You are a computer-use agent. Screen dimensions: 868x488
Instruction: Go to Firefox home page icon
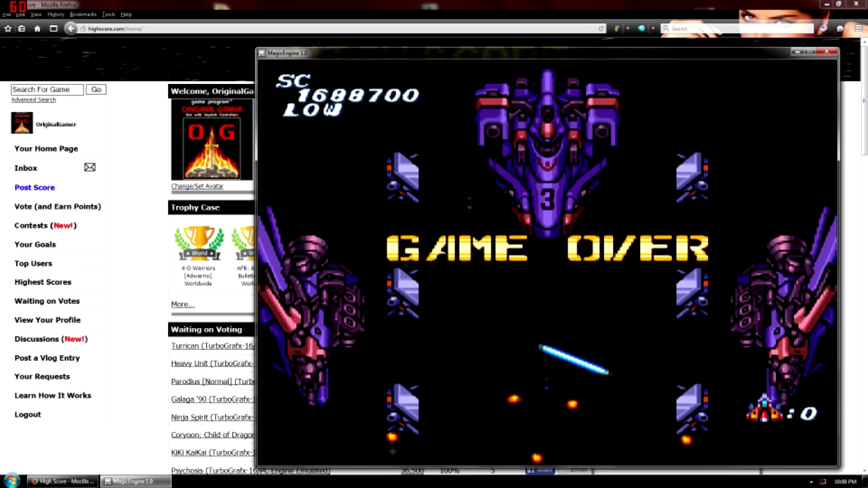(x=37, y=28)
